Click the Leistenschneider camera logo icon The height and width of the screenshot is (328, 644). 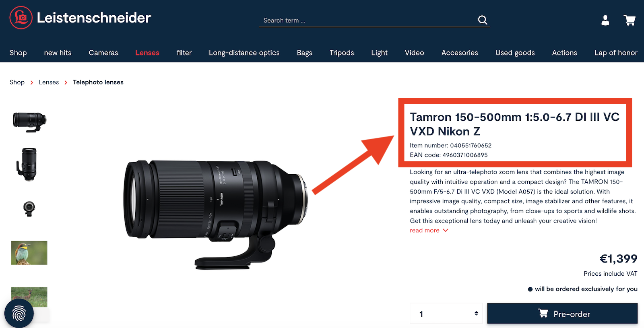click(x=21, y=18)
